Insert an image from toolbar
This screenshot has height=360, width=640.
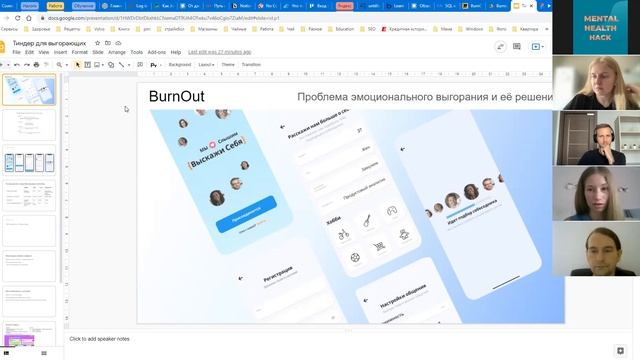pyautogui.click(x=97, y=65)
